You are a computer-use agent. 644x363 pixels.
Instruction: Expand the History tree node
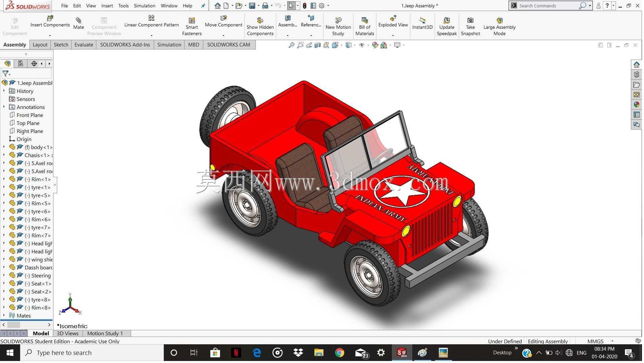[4, 91]
